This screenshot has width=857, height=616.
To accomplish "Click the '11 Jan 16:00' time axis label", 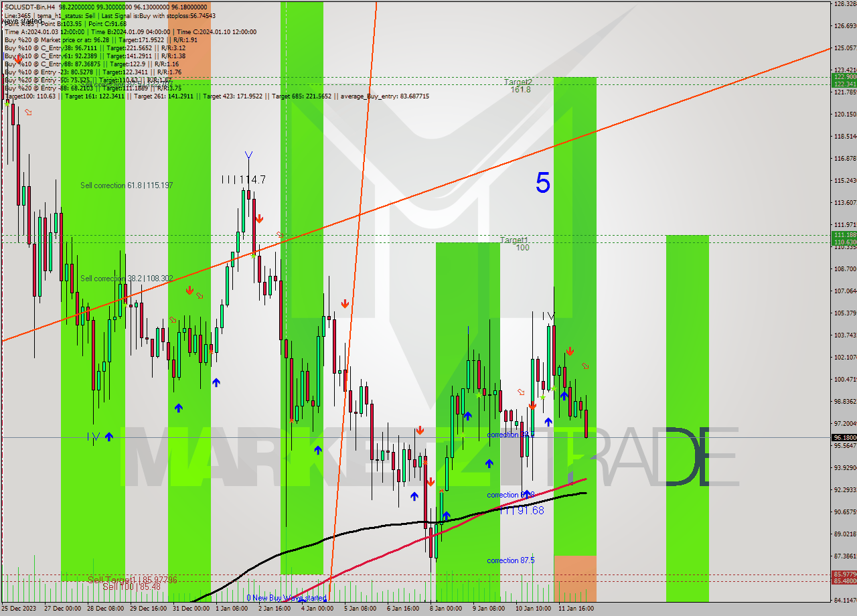I will tap(576, 609).
